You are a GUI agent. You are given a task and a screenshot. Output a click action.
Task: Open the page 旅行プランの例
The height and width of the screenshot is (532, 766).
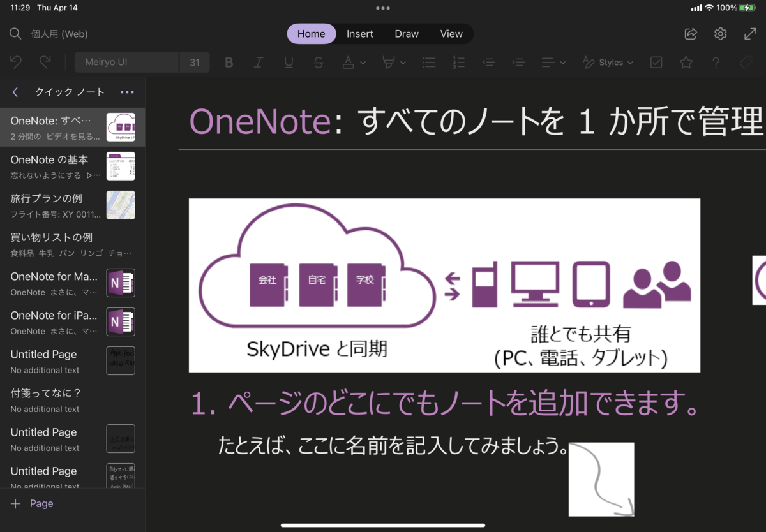(72, 205)
